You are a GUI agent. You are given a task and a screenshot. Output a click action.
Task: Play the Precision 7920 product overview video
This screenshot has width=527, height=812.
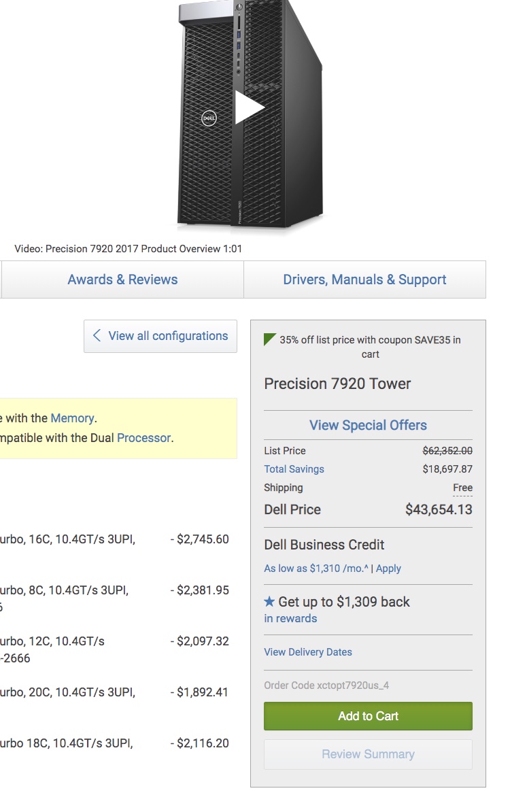pos(249,107)
